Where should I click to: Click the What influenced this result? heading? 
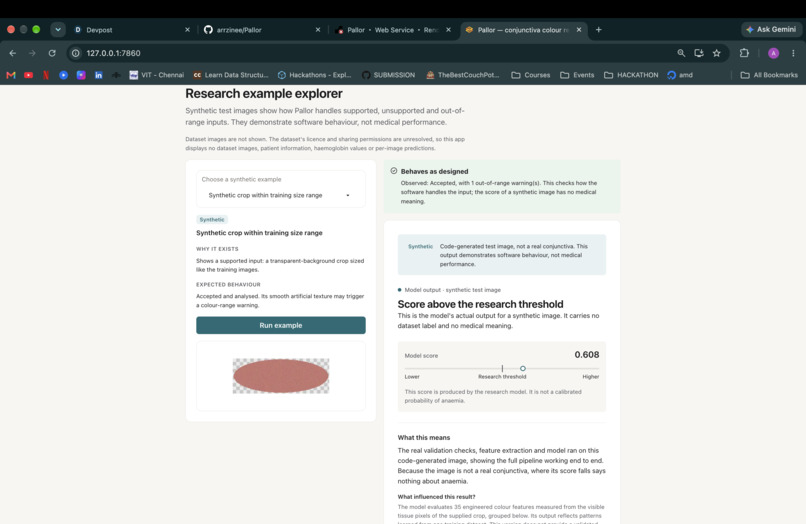click(436, 497)
